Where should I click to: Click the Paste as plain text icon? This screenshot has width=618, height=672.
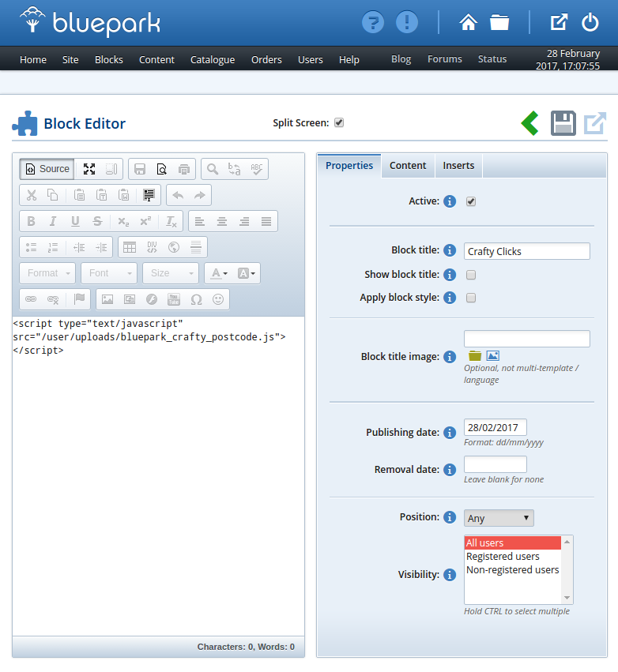102,195
